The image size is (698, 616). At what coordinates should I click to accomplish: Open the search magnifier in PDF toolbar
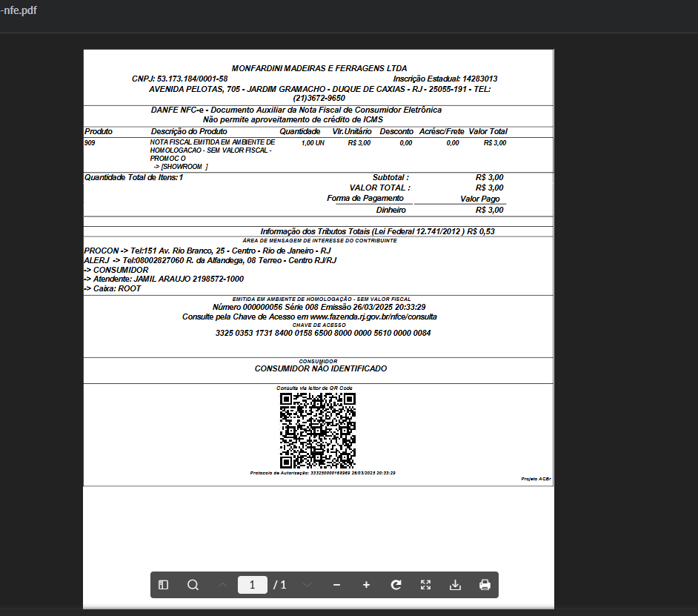(193, 585)
